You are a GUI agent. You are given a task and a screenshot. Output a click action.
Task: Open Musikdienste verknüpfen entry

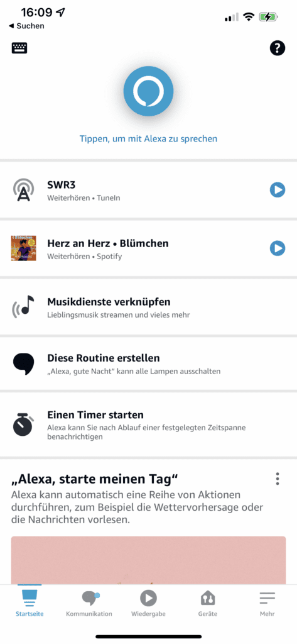click(x=148, y=307)
